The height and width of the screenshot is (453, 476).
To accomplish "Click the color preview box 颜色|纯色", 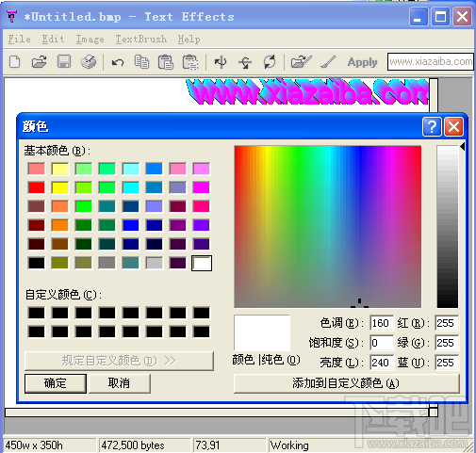I will coord(262,333).
